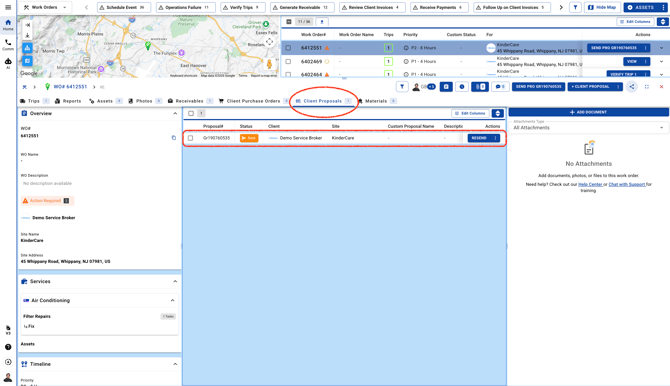The width and height of the screenshot is (670, 386).
Task: Open the user profile avatar in sidebar
Action: (x=8, y=377)
